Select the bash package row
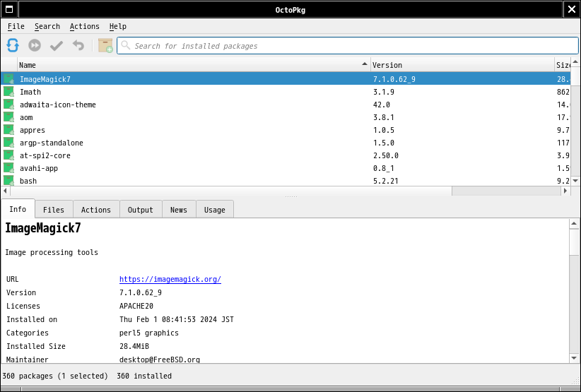Viewport: 581px width, 392px height. 286,181
